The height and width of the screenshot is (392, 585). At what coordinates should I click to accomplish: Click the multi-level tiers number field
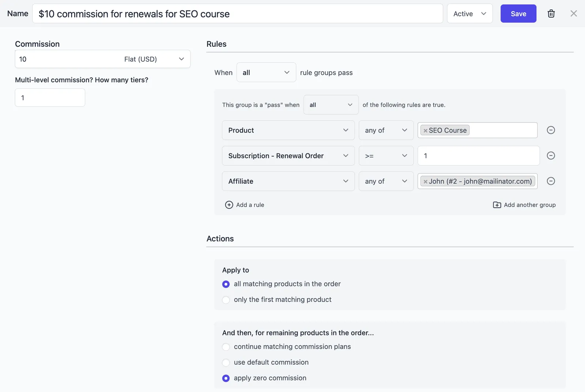(x=50, y=98)
